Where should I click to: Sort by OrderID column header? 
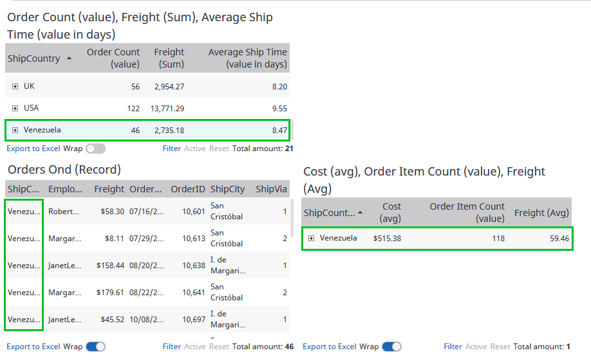coord(188,189)
